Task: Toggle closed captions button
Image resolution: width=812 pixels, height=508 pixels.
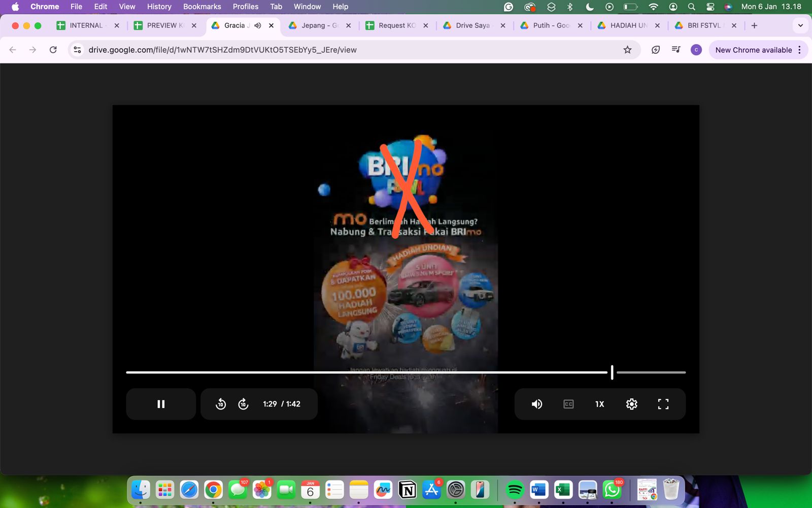Action: tap(568, 404)
